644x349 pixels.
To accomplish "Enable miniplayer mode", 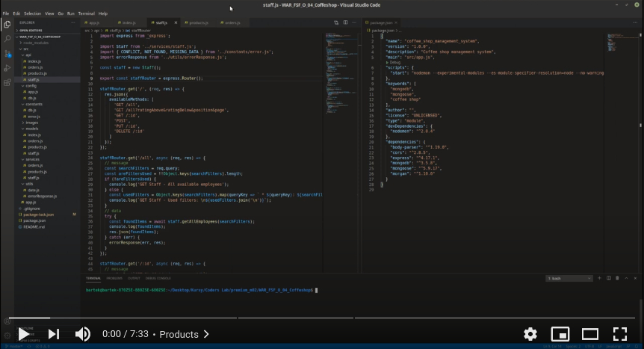I will pyautogui.click(x=560, y=334).
